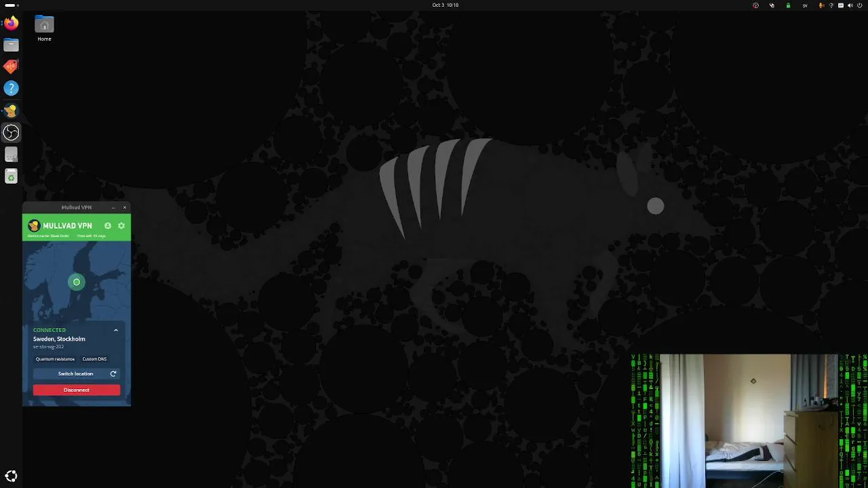The width and height of the screenshot is (868, 488).
Task: Click the Custom DNS chip
Action: pyautogui.click(x=94, y=359)
